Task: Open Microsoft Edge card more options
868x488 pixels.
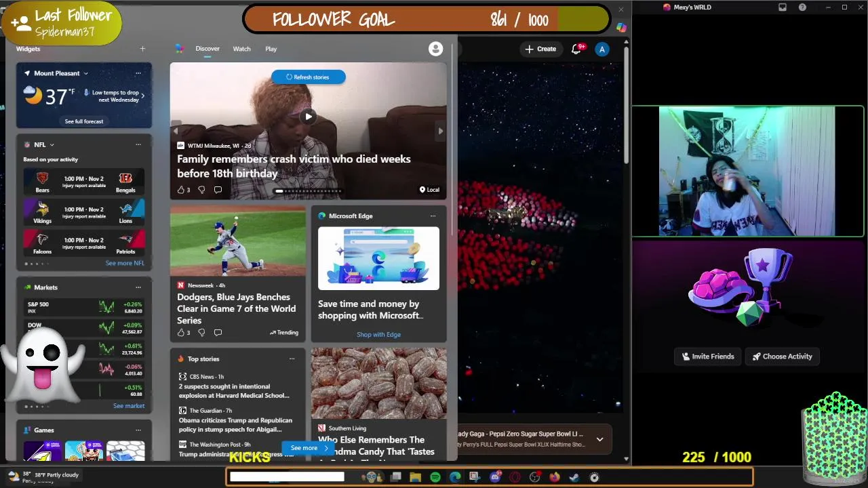Action: (433, 216)
